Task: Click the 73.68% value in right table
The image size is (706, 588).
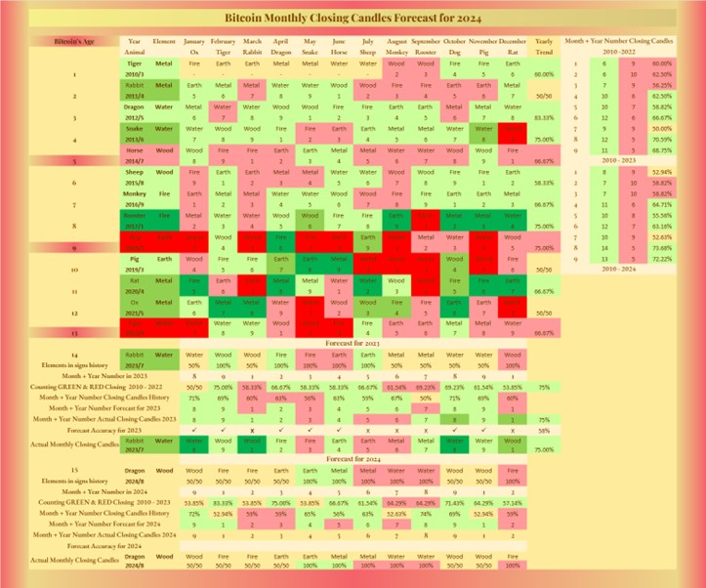Action: [x=661, y=248]
